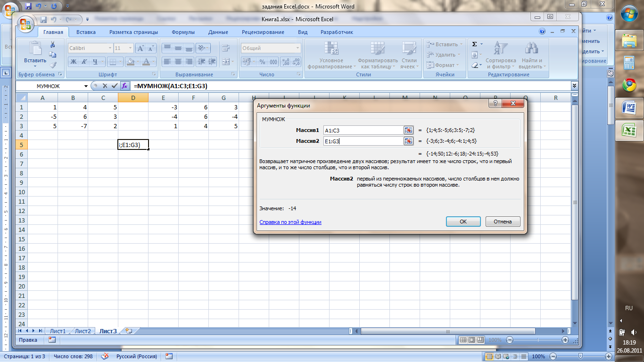Click the Cut scissors icon
The image size is (644, 362).
pyautogui.click(x=53, y=45)
